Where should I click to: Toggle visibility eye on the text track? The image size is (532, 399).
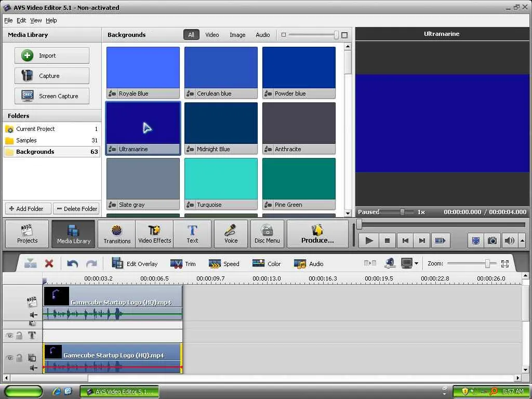coord(9,336)
